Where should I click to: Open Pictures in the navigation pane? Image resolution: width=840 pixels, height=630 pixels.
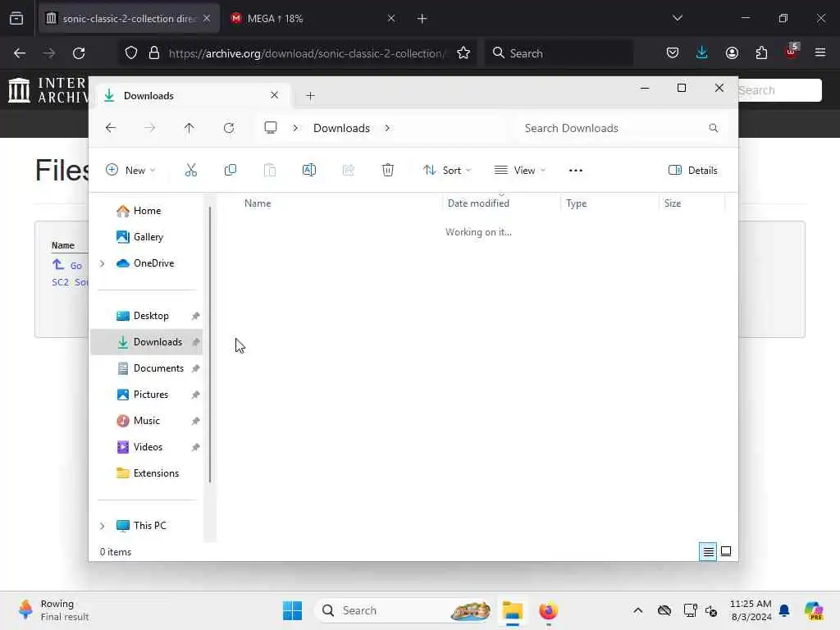coord(146,395)
